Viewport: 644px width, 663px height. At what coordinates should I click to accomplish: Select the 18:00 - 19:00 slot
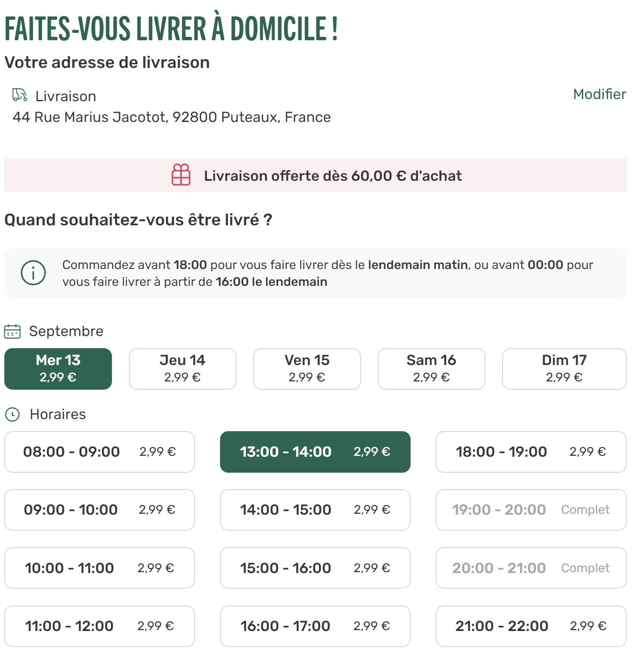click(531, 452)
